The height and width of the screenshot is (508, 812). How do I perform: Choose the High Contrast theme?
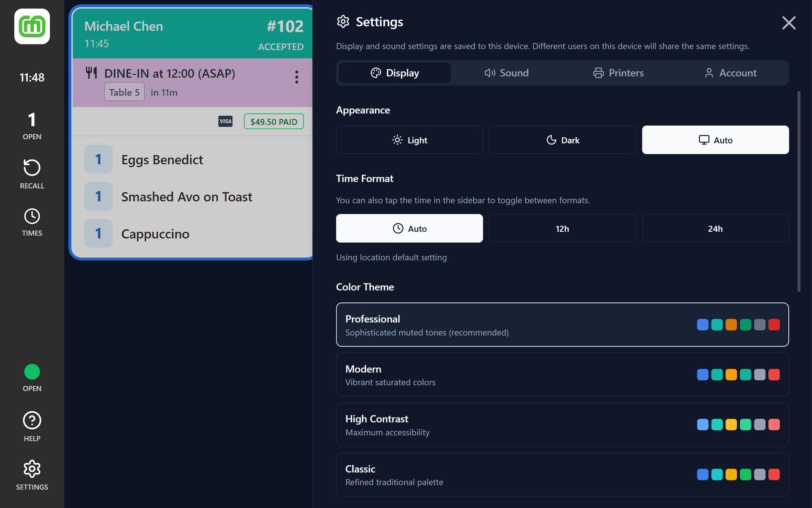point(562,424)
